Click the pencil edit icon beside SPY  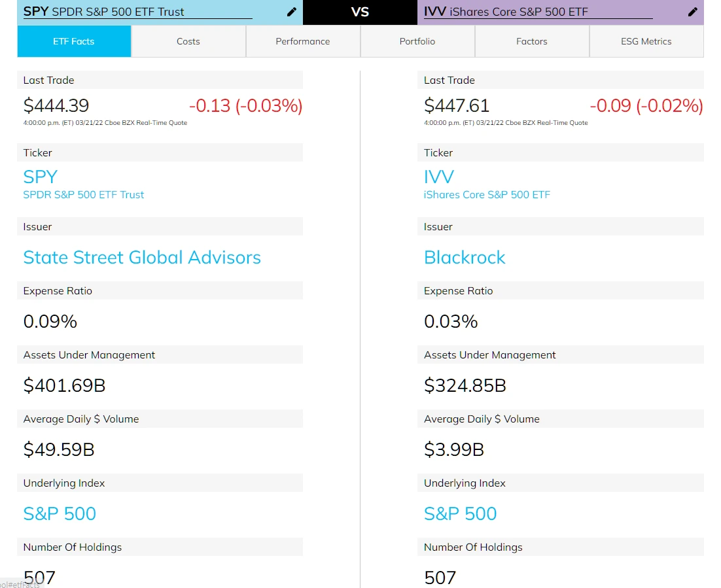click(x=292, y=12)
